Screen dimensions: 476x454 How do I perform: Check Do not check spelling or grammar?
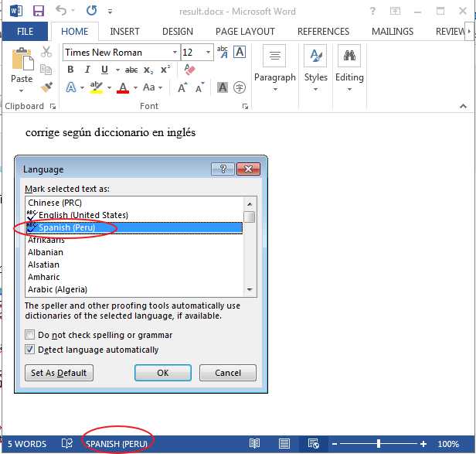pos(29,335)
